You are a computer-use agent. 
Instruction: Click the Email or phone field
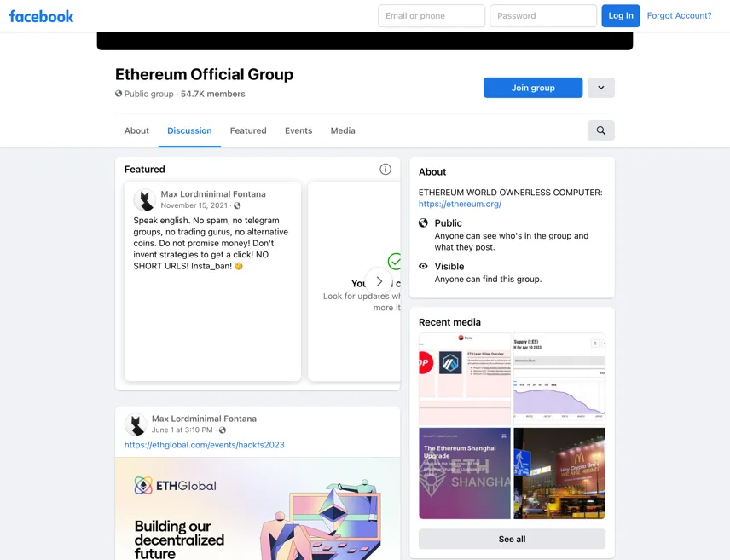point(432,16)
